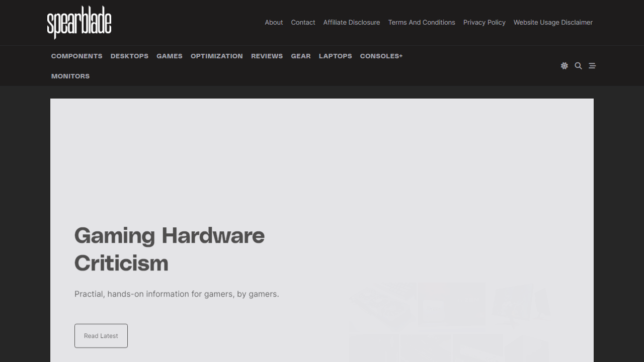
Task: Open the CONSOLES+ dropdown menu
Action: coord(381,56)
